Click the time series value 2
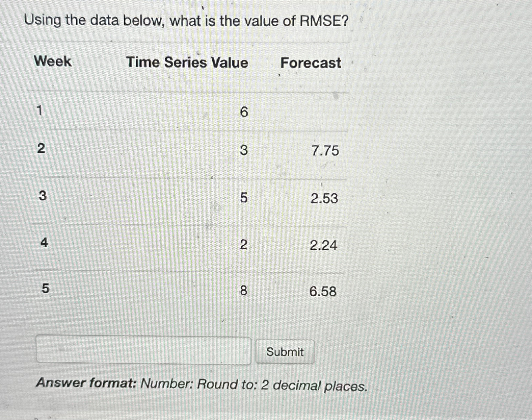The height and width of the screenshot is (420, 532). (x=244, y=246)
